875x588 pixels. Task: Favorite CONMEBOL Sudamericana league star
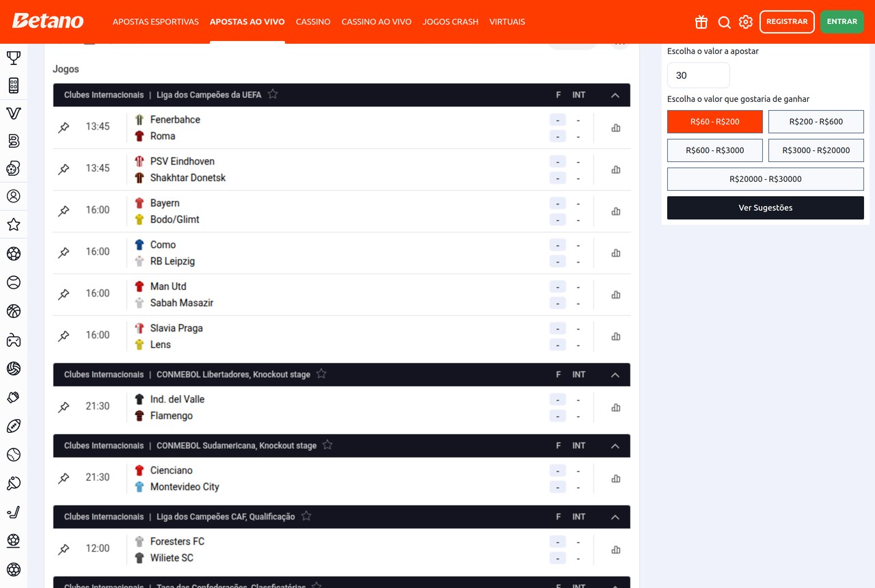pos(327,445)
